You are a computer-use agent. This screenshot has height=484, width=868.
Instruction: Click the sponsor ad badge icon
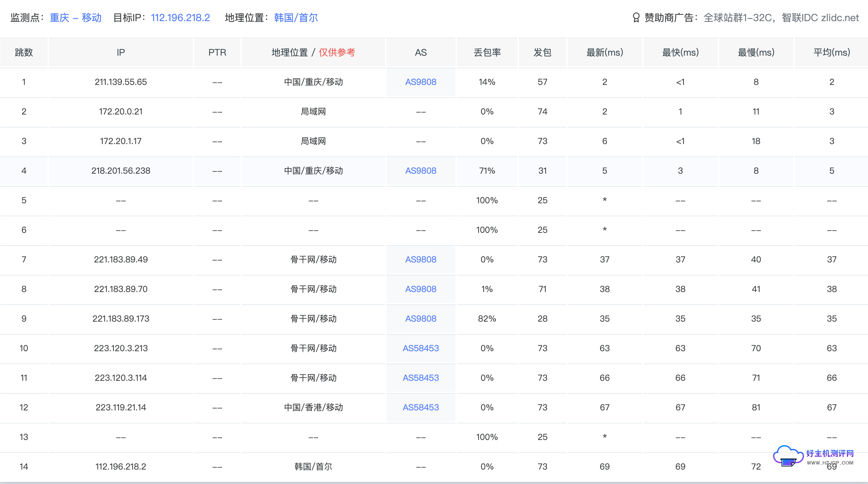point(636,18)
